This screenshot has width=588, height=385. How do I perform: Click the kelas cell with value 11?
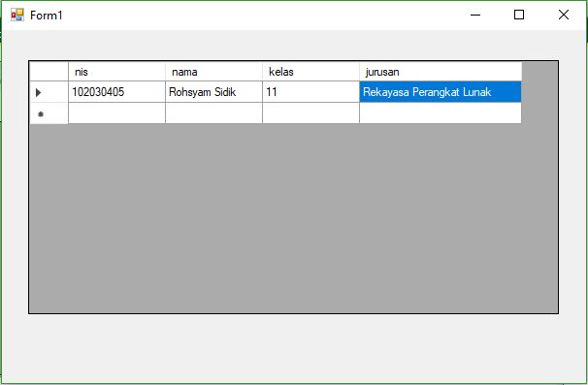(x=310, y=92)
